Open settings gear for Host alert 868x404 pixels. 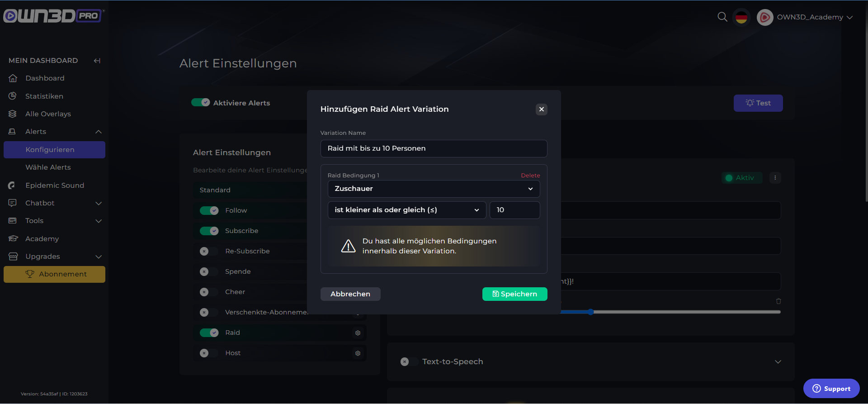click(358, 353)
